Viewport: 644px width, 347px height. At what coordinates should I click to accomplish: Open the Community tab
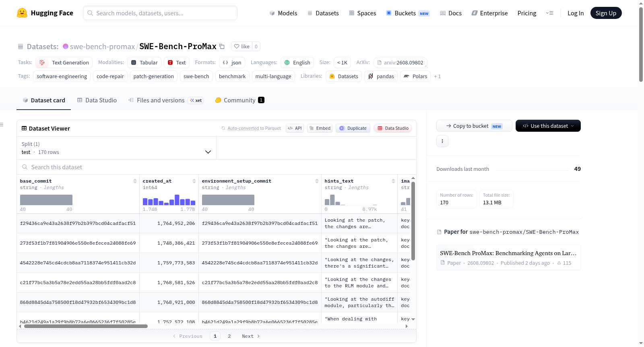coord(239,100)
